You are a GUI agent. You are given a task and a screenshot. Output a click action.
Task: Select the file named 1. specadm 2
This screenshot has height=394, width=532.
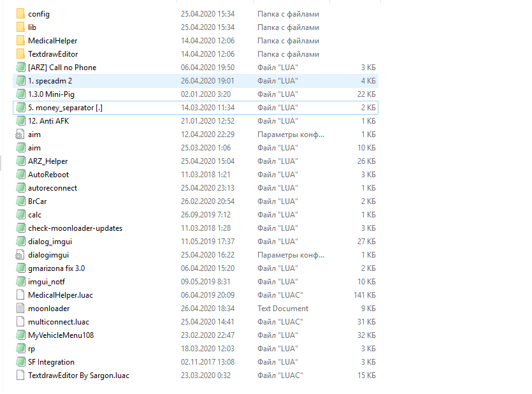click(50, 81)
